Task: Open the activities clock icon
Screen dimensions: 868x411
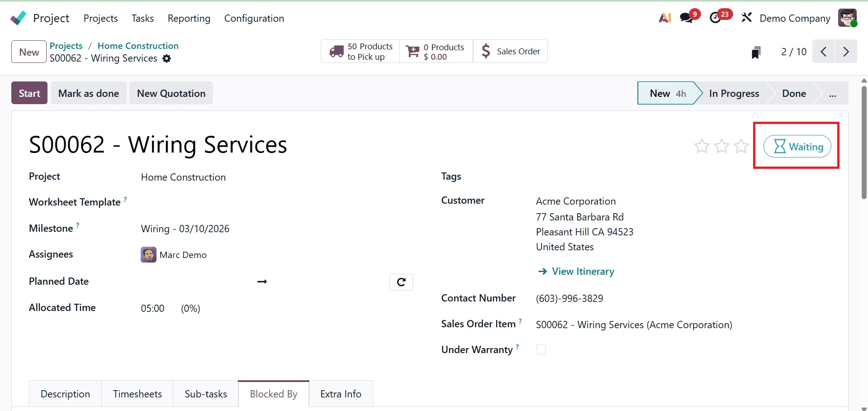Action: [x=716, y=17]
